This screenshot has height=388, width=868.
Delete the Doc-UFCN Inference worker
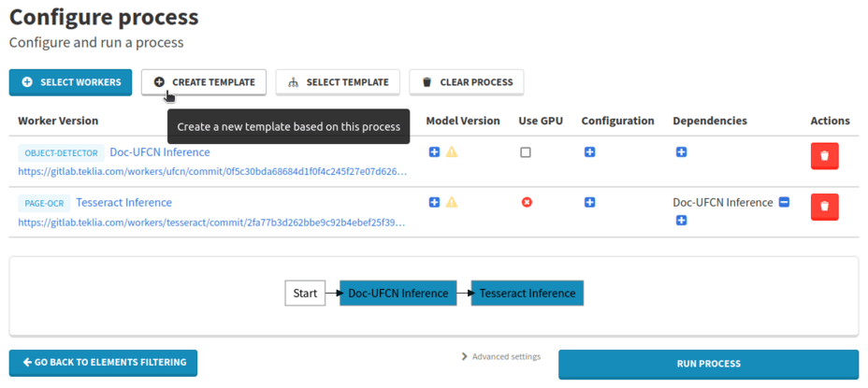[x=824, y=156]
